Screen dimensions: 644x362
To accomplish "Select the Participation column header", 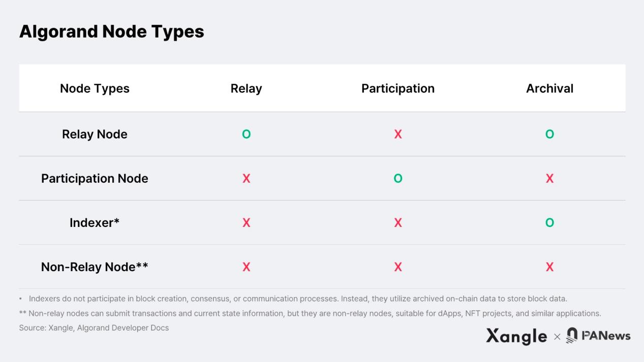I will click(x=398, y=88).
